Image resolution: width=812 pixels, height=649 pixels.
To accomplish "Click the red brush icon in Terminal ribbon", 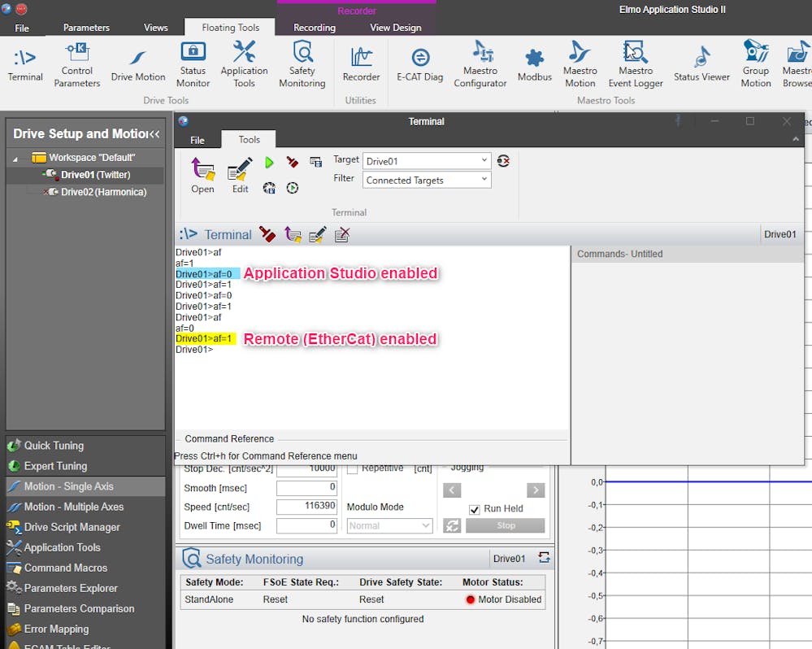I will pyautogui.click(x=293, y=163).
